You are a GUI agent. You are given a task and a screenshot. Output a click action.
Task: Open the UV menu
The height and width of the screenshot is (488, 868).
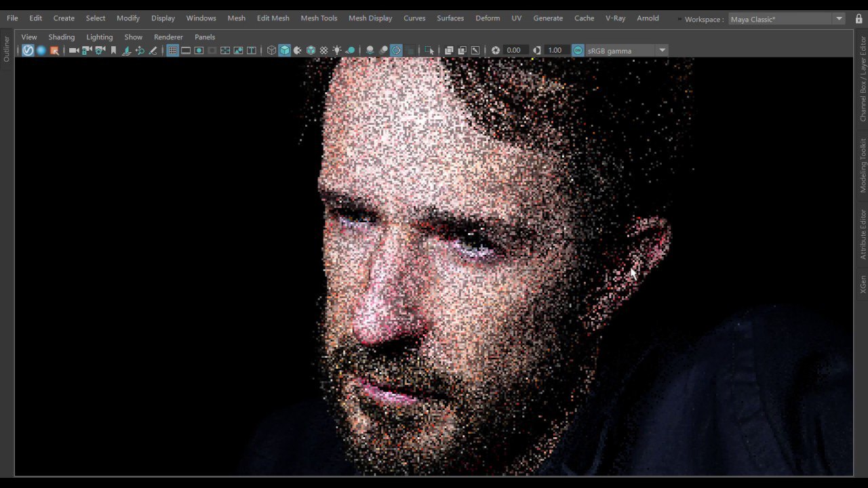517,18
